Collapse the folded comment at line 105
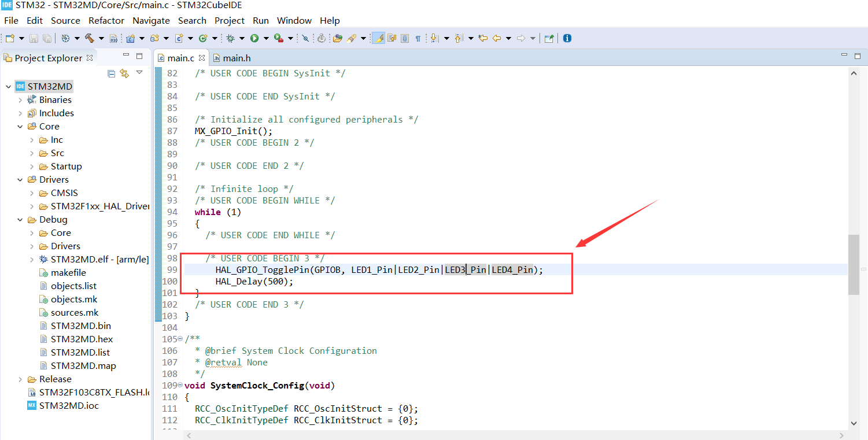The width and height of the screenshot is (868, 440). tap(180, 339)
